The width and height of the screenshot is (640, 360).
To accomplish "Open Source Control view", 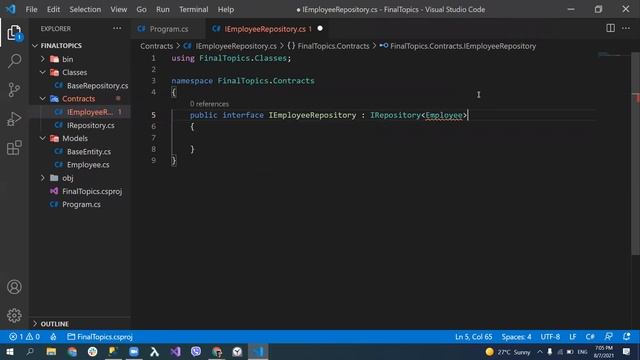I will point(14,90).
